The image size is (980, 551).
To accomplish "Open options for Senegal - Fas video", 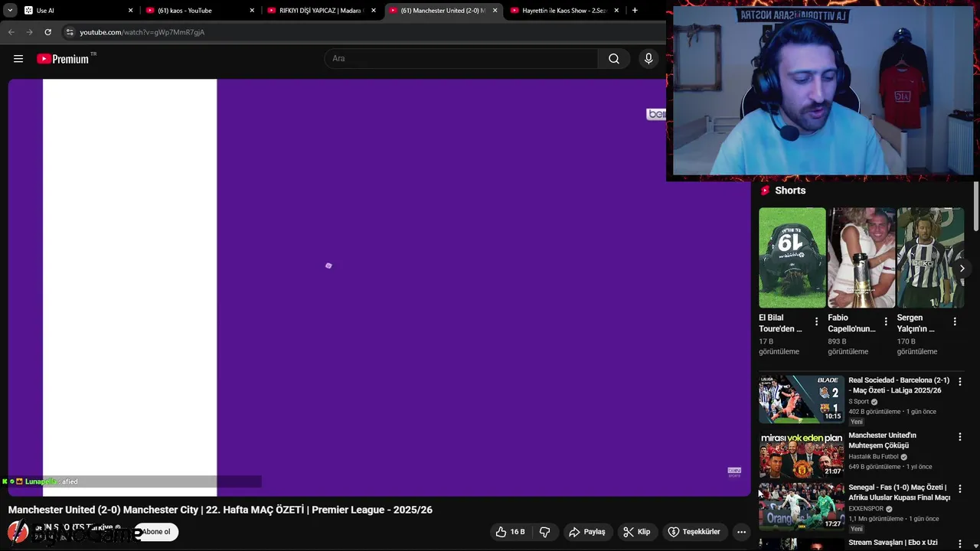I will [x=960, y=489].
